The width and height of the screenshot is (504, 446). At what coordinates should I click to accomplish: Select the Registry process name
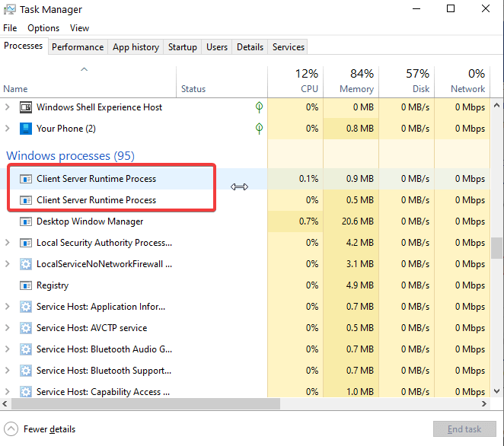coord(53,285)
